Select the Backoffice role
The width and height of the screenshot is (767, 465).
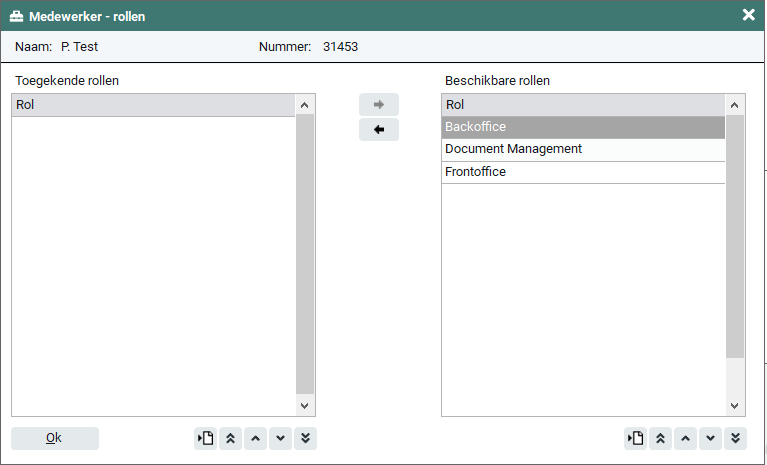click(582, 127)
